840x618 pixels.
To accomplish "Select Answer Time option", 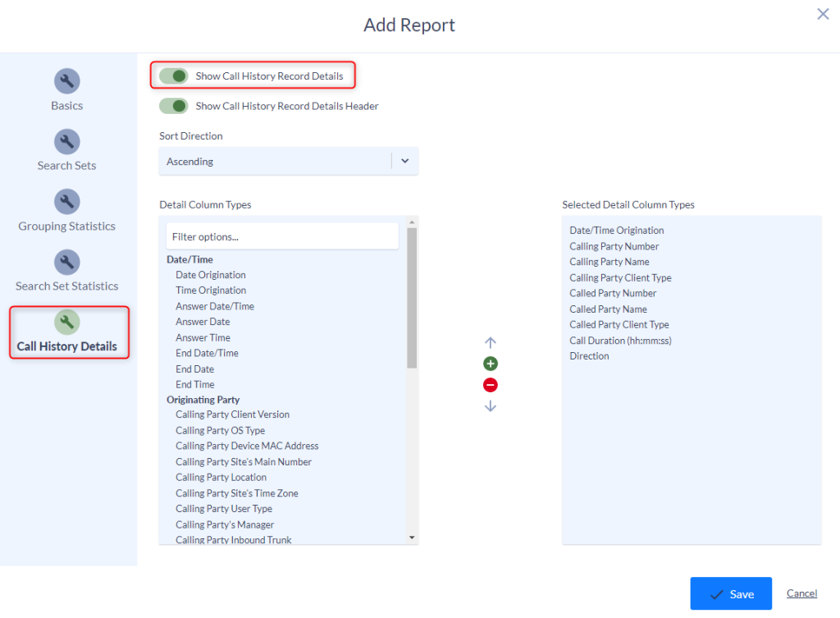I will point(203,337).
